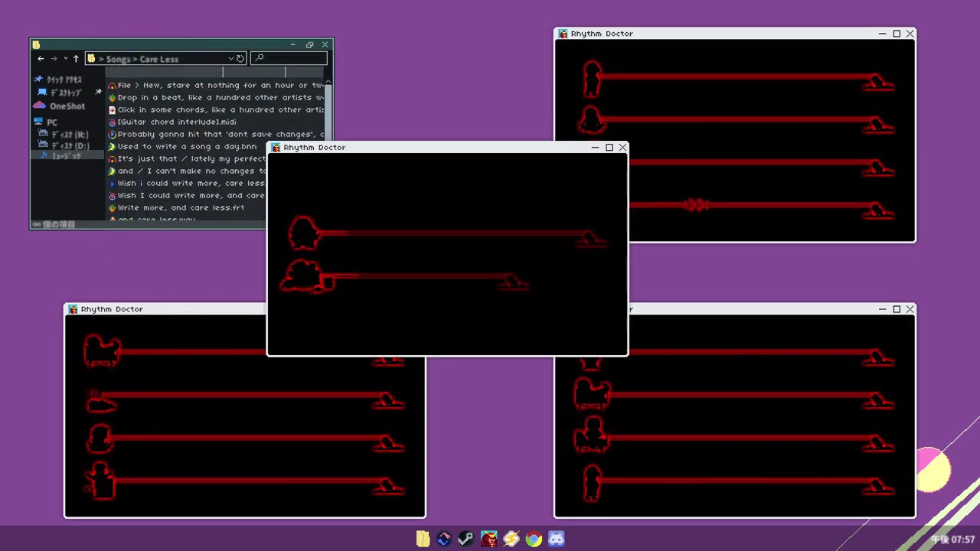980x551 pixels.
Task: Close the center Rhythm Doctor window
Action: (622, 147)
